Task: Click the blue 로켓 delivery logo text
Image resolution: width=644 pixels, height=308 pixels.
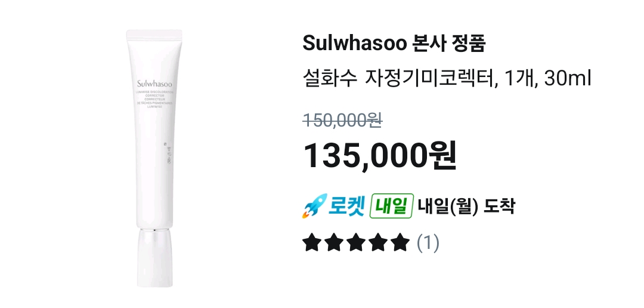Action: click(x=346, y=205)
